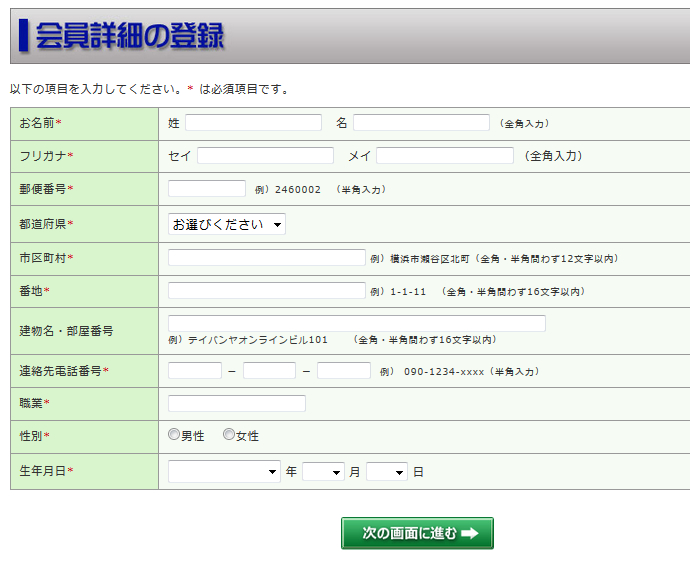Click the 郵便番号 postal code field
Viewport: 690px width, 562px height.
[x=207, y=189]
